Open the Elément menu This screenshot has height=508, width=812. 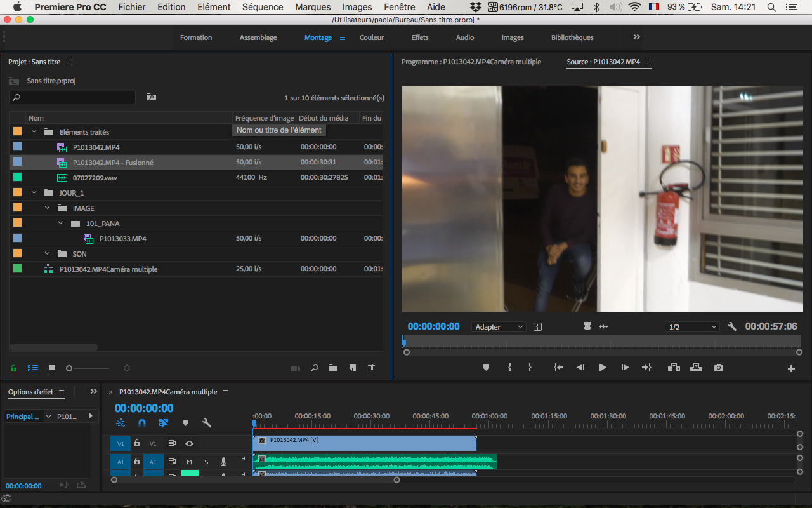pos(214,7)
